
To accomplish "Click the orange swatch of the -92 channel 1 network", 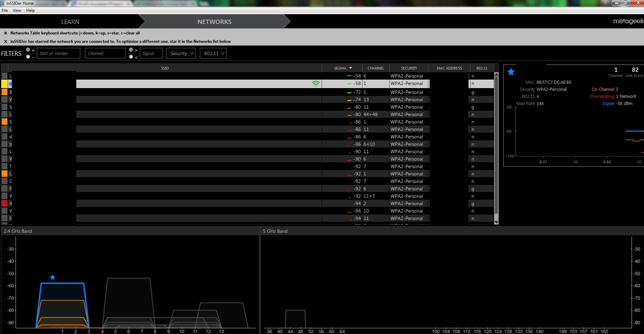I will pyautogui.click(x=4, y=173).
